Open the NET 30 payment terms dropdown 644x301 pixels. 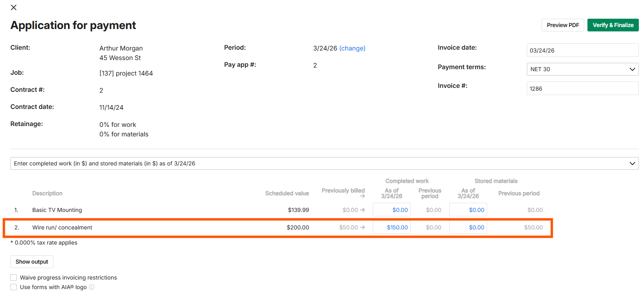click(x=582, y=69)
